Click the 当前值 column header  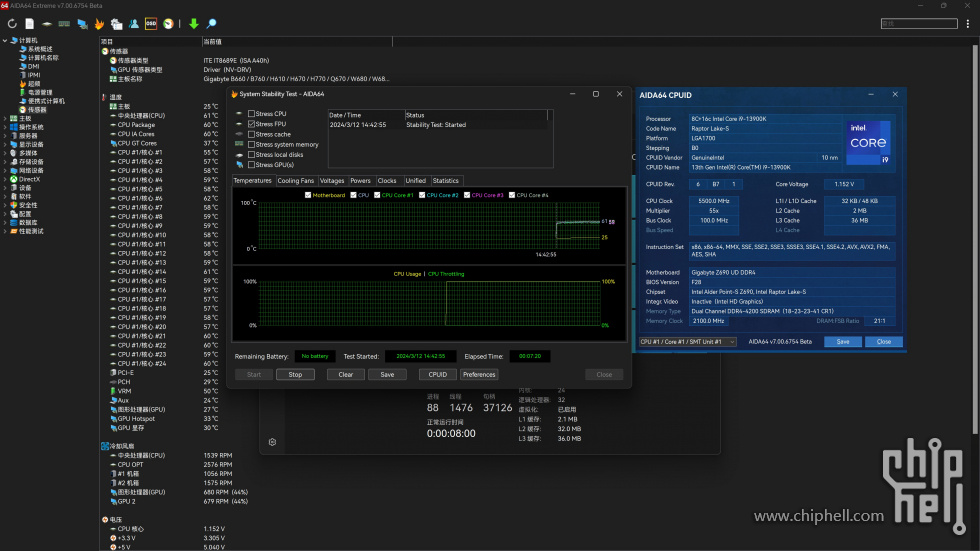coord(297,42)
